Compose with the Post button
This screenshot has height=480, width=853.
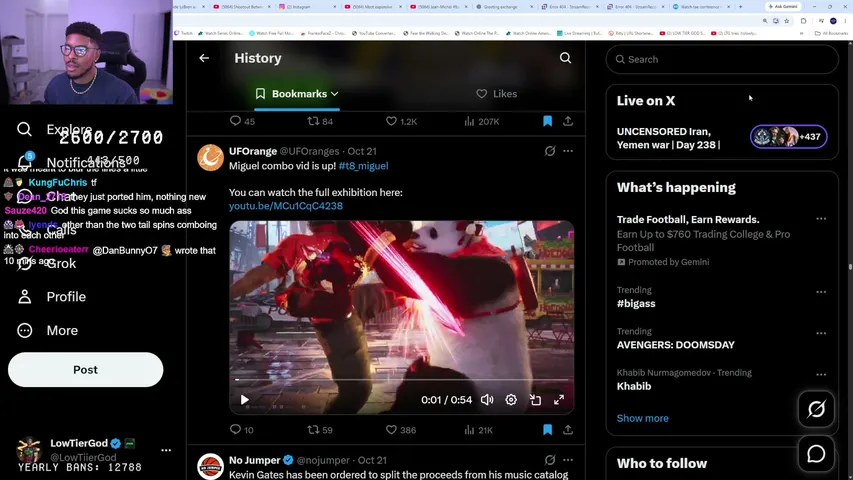tap(85, 370)
